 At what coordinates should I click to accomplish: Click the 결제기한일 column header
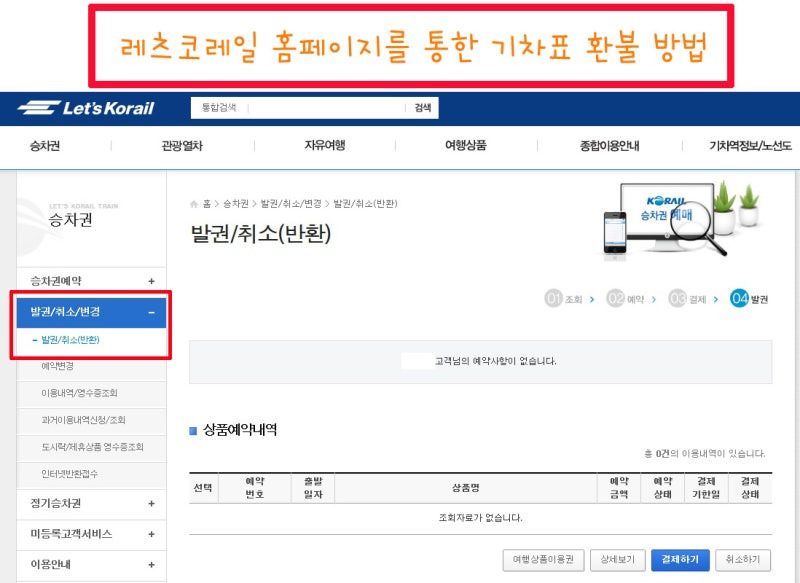[x=706, y=488]
